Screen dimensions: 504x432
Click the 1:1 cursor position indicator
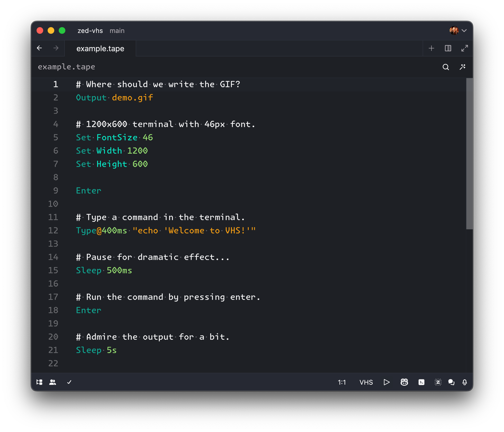click(342, 382)
